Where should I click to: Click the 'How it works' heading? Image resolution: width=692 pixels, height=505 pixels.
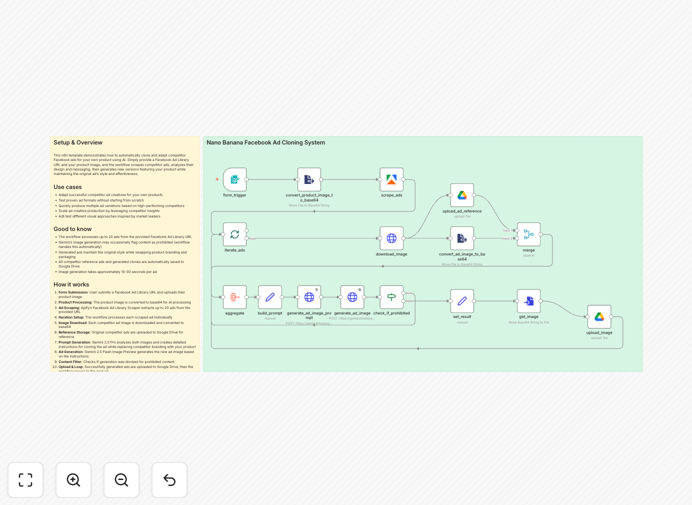[71, 285]
